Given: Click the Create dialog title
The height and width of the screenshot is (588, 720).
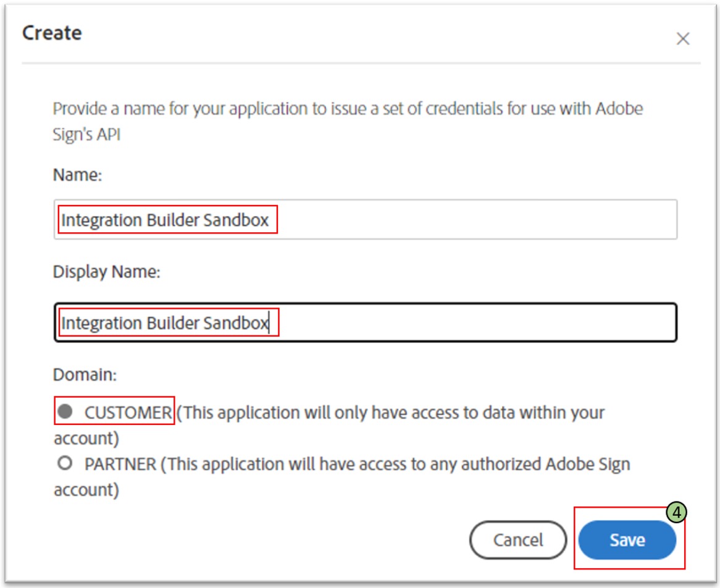Looking at the screenshot, I should click(52, 33).
